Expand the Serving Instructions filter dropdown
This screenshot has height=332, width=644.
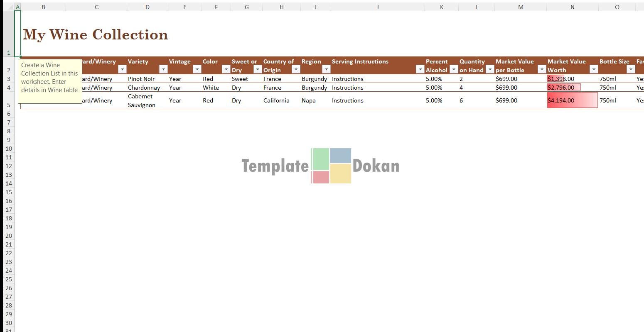[x=420, y=69]
